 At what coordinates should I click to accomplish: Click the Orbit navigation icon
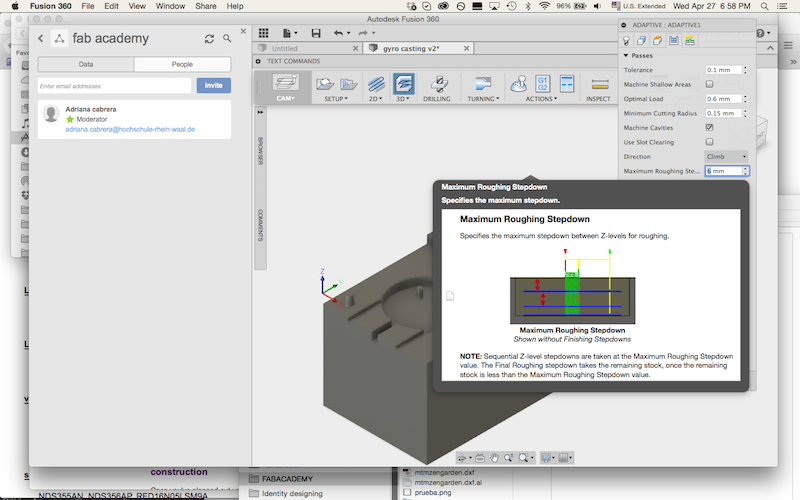tap(462, 458)
